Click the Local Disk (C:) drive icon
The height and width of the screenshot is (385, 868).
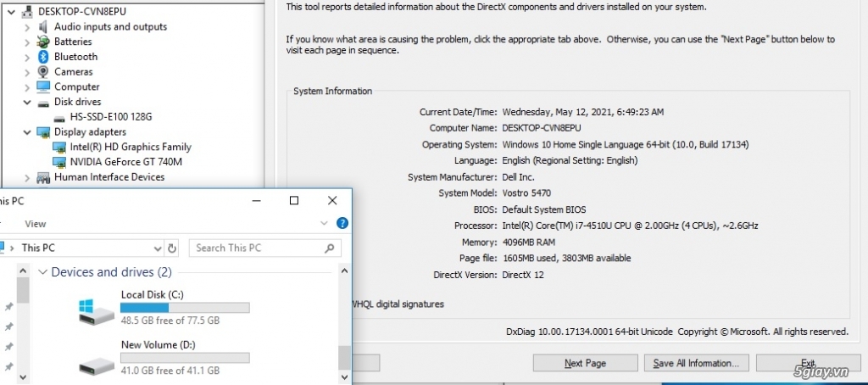point(97,312)
